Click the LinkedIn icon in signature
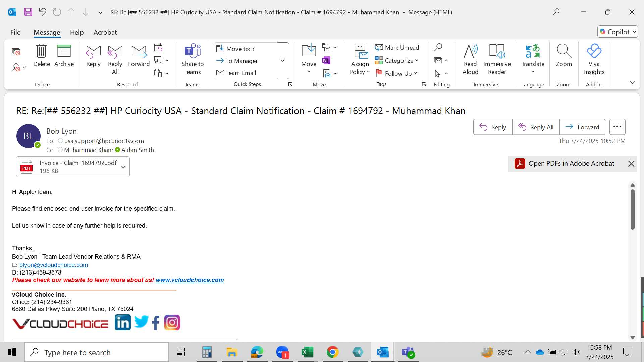The image size is (644, 362). pos(123,323)
